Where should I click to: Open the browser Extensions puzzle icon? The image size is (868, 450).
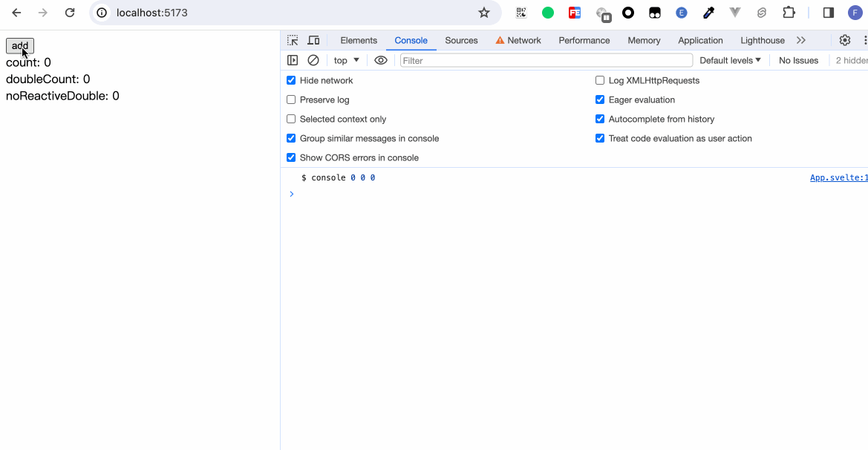tap(789, 13)
